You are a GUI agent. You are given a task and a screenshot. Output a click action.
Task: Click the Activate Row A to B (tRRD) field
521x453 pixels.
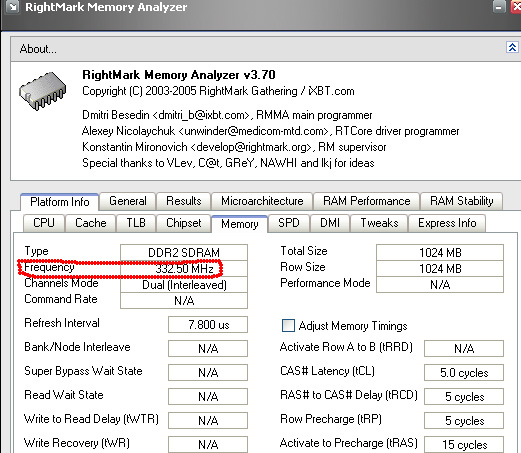click(x=464, y=349)
